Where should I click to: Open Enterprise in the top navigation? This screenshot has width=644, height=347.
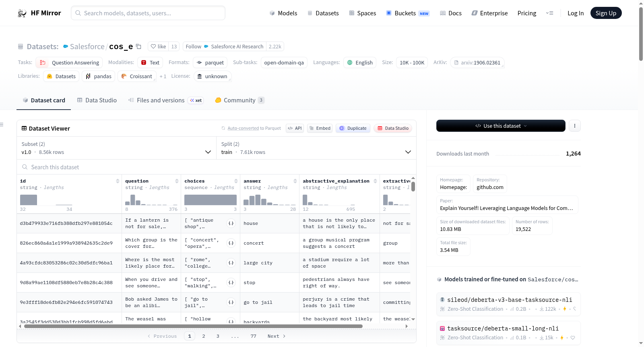coord(489,13)
